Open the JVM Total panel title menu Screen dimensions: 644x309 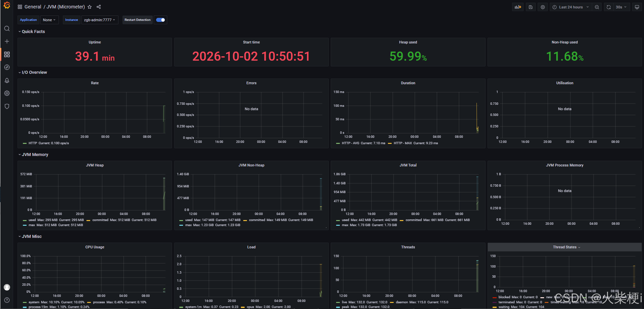[408, 165]
